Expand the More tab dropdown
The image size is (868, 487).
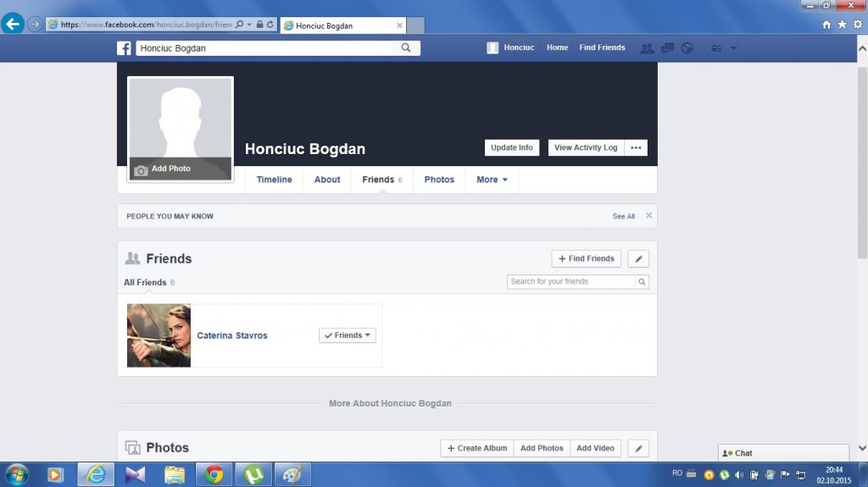(x=492, y=180)
